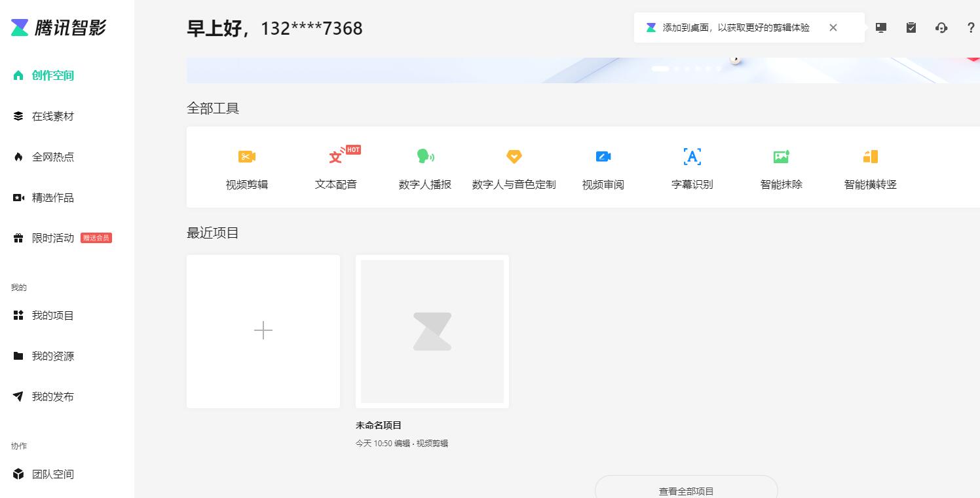980x498 pixels.
Task: Click 今天 10:50 编辑 · 视频剪辑 info
Action: [x=402, y=444]
